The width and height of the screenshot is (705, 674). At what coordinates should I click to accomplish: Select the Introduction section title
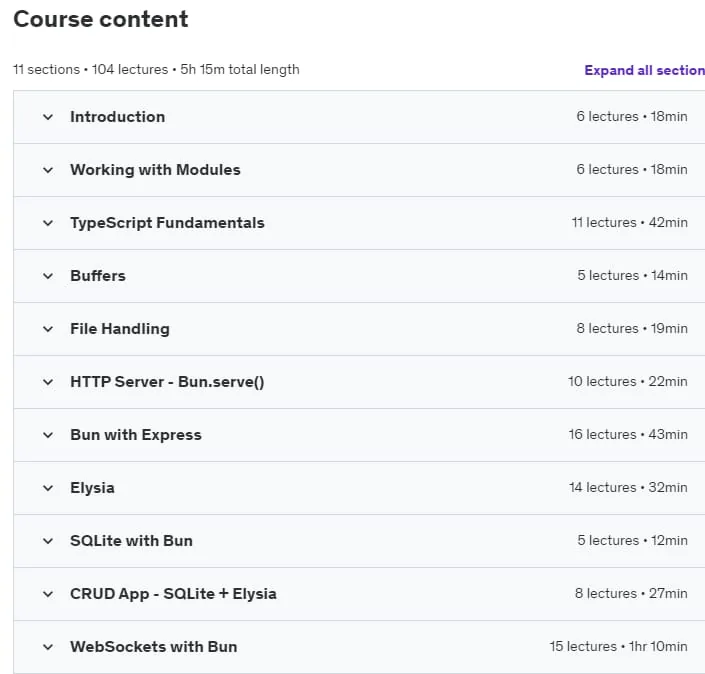117,117
